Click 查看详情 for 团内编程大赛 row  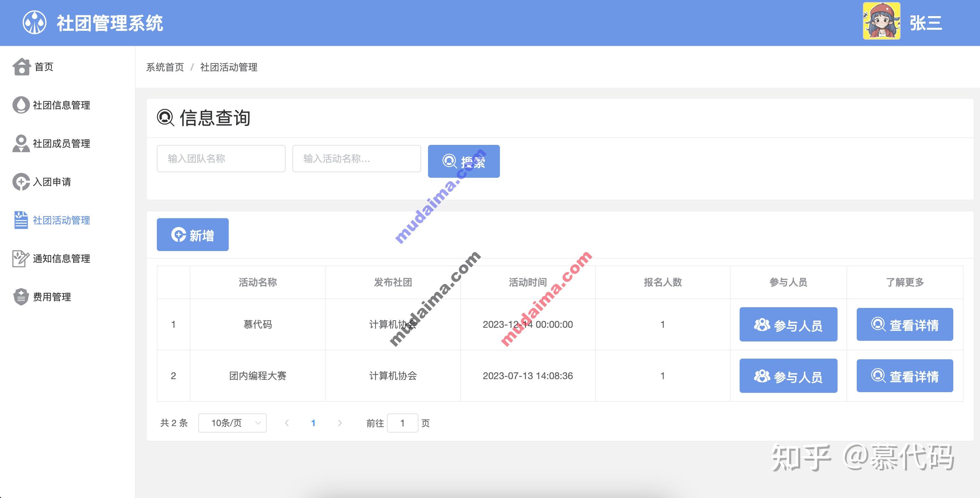pyautogui.click(x=905, y=376)
